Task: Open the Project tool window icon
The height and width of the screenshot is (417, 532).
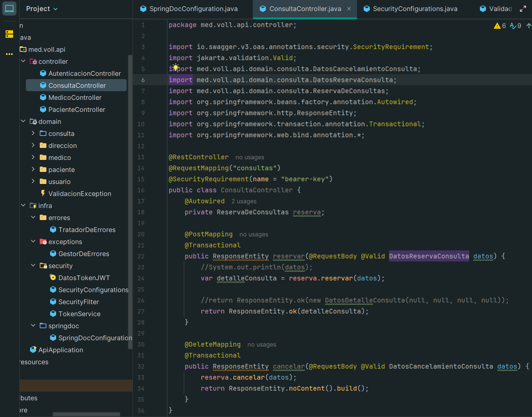Action: pos(9,8)
